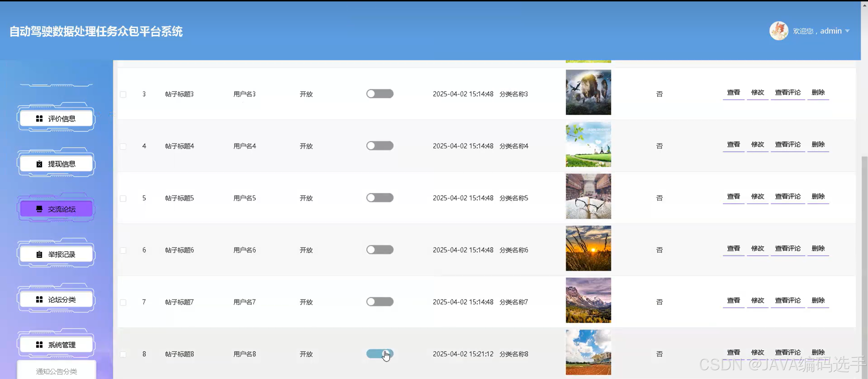
Task: Click 查看评论 for 帖子标题4
Action: 788,144
